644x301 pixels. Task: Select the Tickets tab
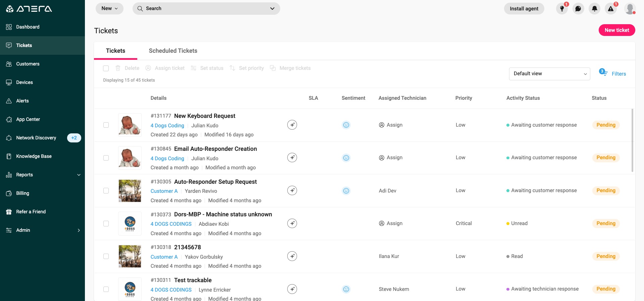click(115, 51)
